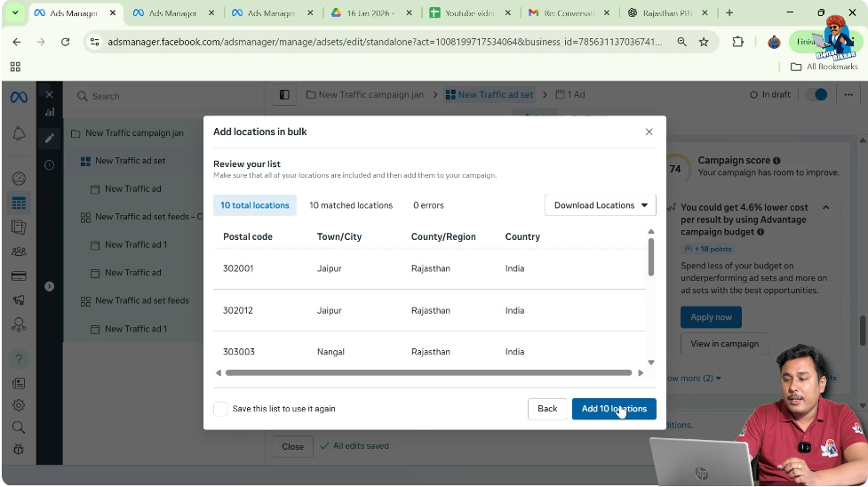Click search magnifier icon in sidebar

pyautogui.click(x=19, y=427)
